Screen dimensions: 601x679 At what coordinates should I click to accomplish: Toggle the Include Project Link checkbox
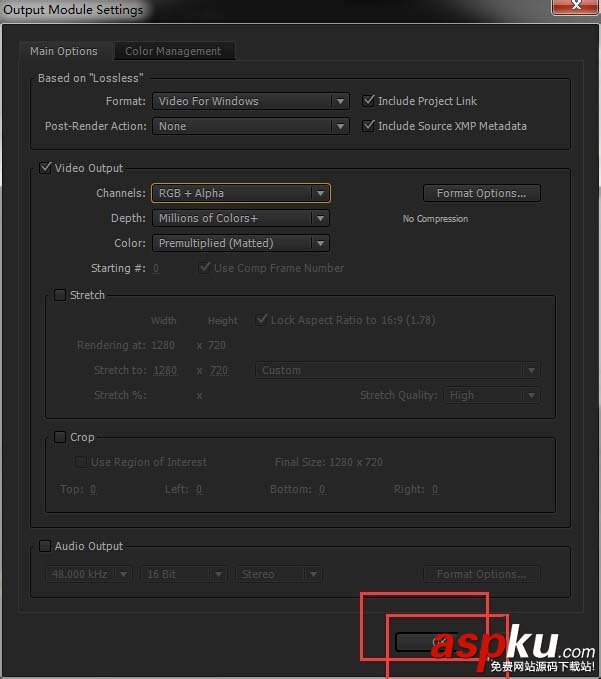[x=368, y=101]
